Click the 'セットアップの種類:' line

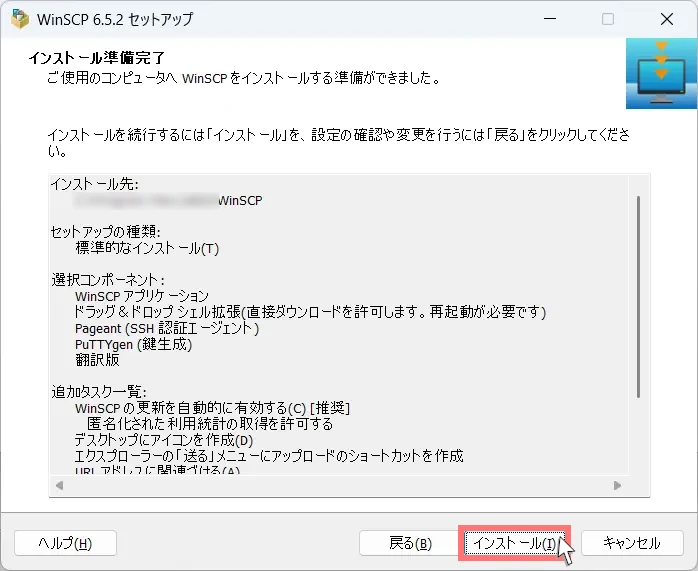(106, 232)
